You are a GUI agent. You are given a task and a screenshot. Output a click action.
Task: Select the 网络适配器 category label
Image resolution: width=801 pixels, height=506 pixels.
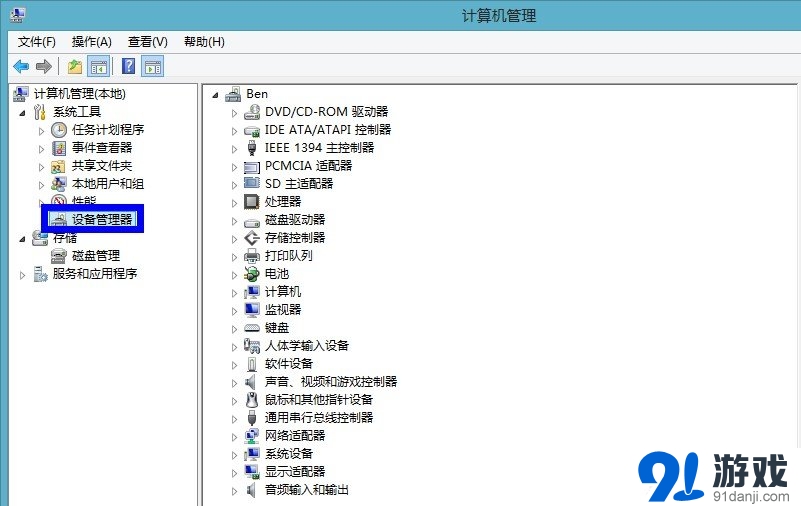295,436
